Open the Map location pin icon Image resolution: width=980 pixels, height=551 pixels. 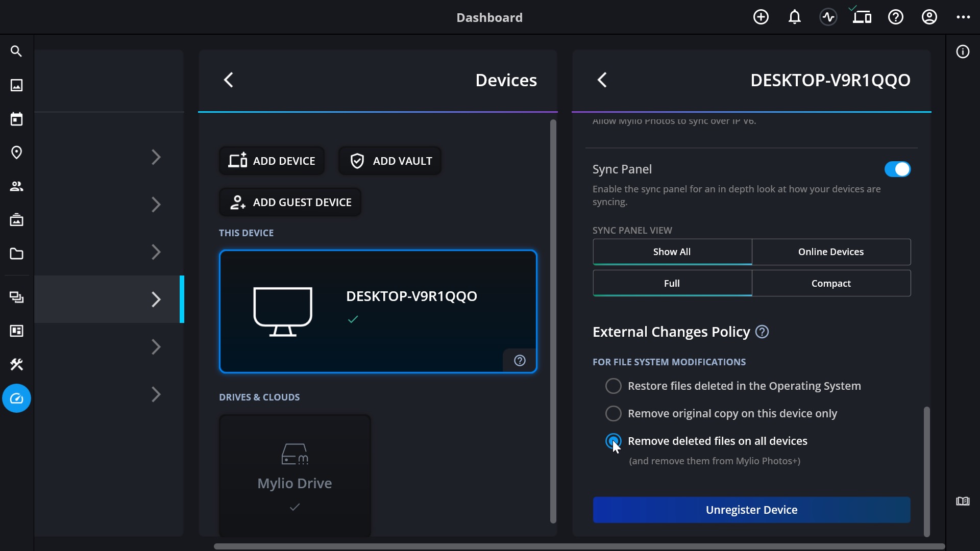(16, 153)
